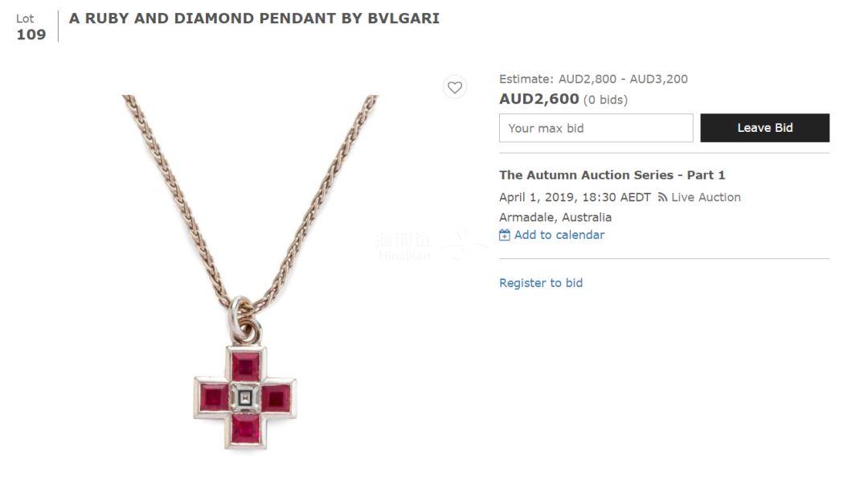
Task: Click the estimate AUD2,800 - AUD3,200 text
Action: pyautogui.click(x=593, y=79)
